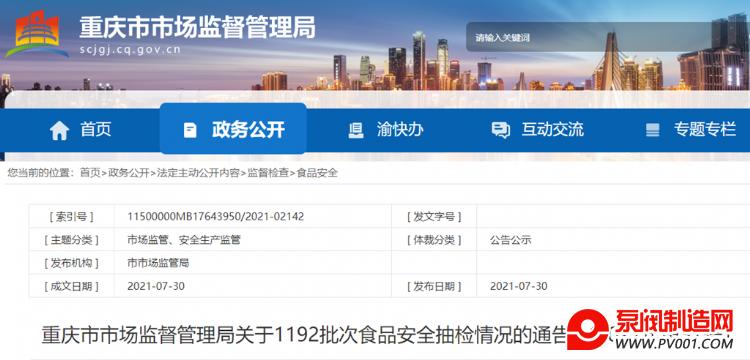Click the [ 主题分类 ] label cell
Screen dimensions: 750x360
[x=72, y=240]
